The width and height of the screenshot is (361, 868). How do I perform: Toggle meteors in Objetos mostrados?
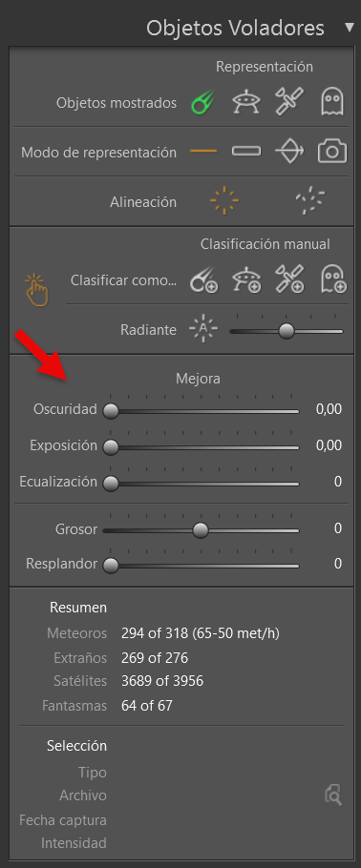(x=202, y=103)
